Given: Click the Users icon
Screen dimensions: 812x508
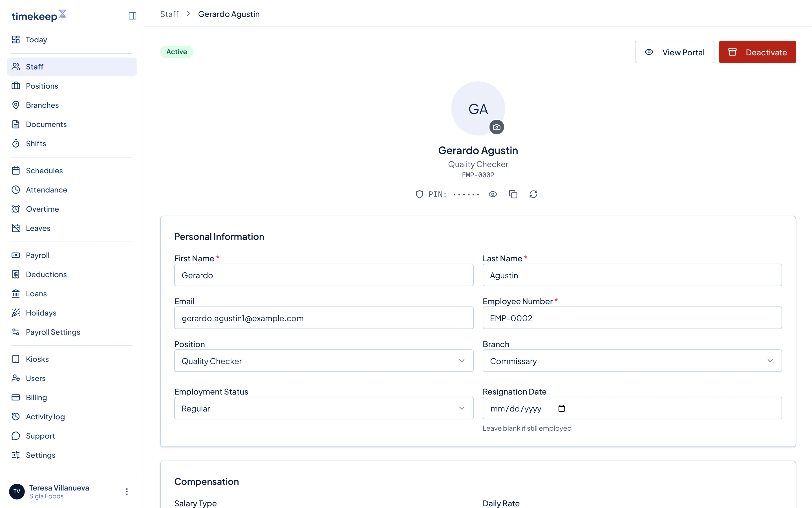Looking at the screenshot, I should (16, 378).
